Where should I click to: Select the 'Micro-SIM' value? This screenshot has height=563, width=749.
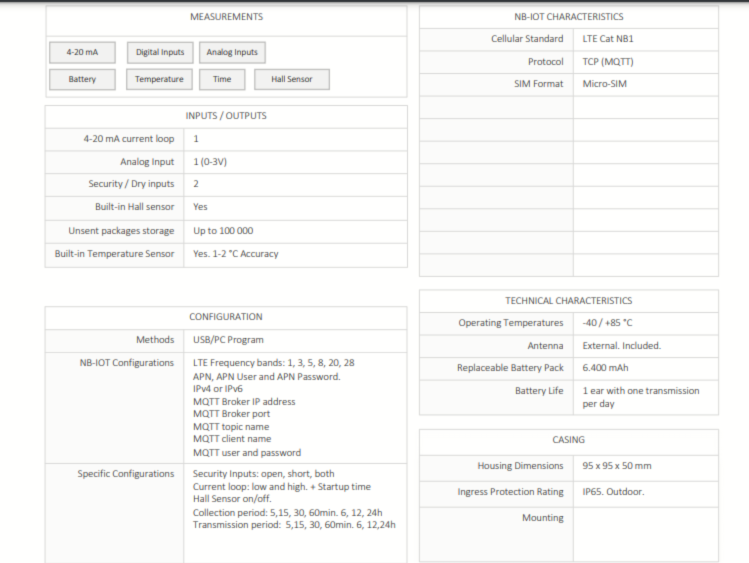pos(605,84)
